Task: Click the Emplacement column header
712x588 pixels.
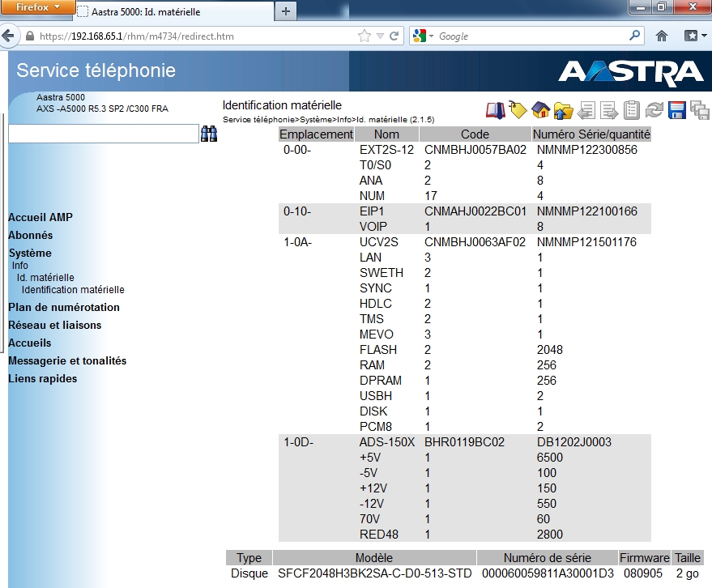Action: pos(316,134)
